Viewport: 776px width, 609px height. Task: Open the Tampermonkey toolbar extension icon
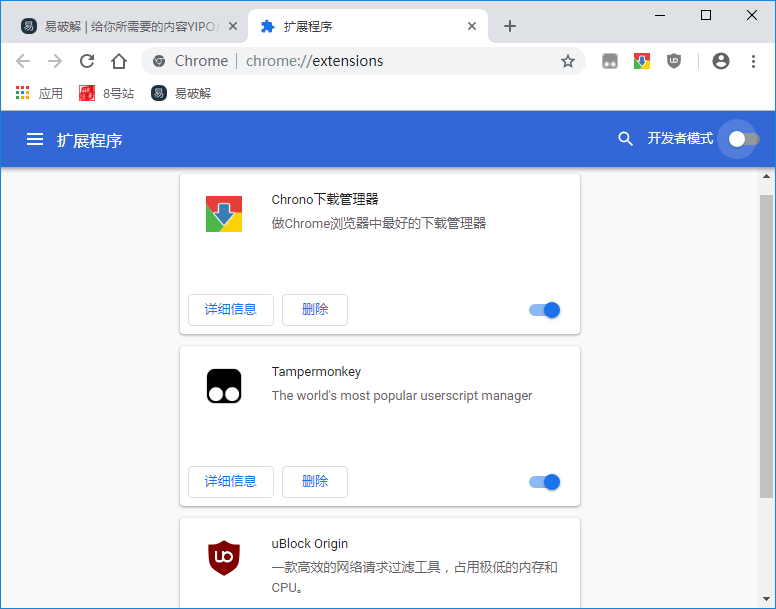(x=610, y=61)
